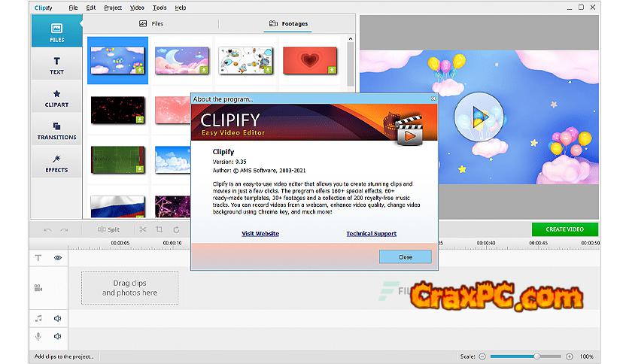
Task: Open the Clipart panel
Action: [x=56, y=99]
